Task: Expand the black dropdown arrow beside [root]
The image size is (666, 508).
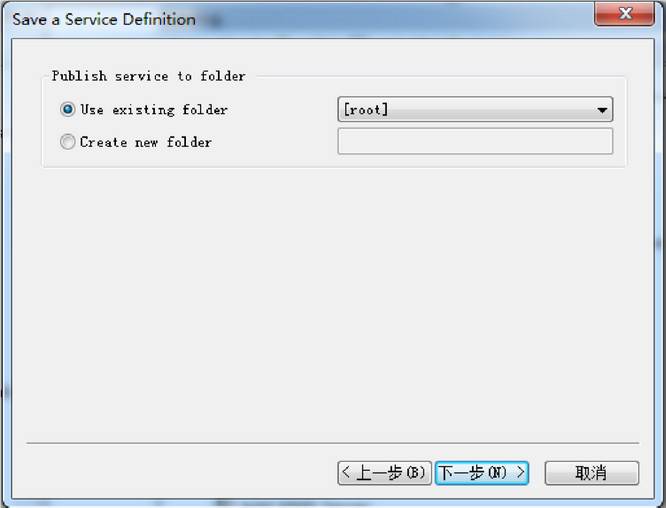Action: click(x=602, y=110)
